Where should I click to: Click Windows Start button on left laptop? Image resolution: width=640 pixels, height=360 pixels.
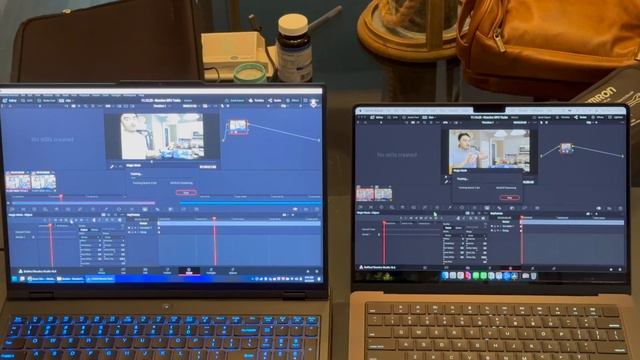point(14,279)
